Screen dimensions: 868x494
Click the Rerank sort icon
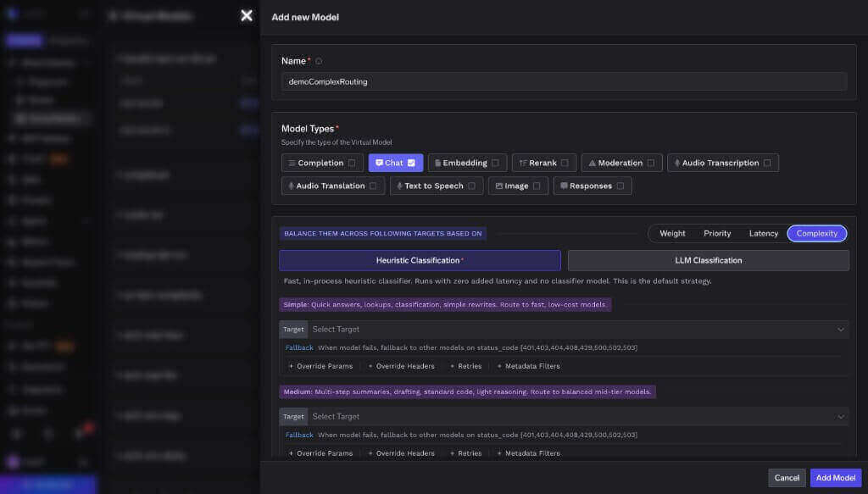(522, 163)
